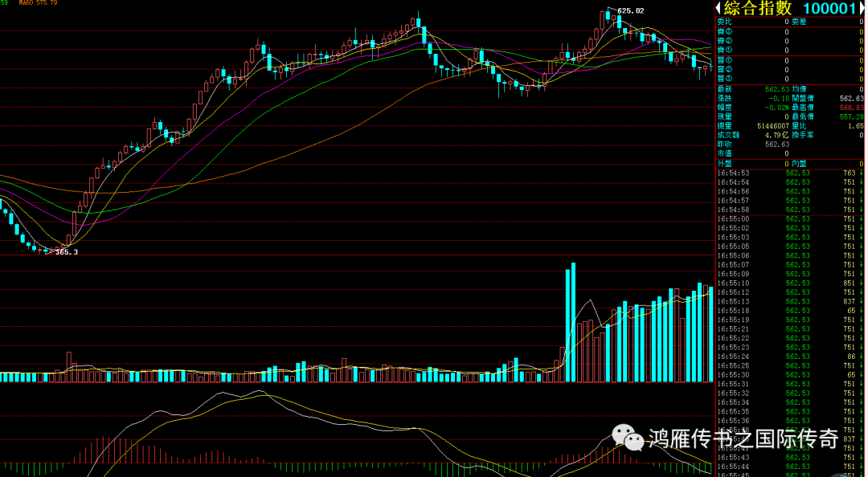The image size is (868, 477).
Task: Select the 昨收 value 562.63
Action: (777, 145)
